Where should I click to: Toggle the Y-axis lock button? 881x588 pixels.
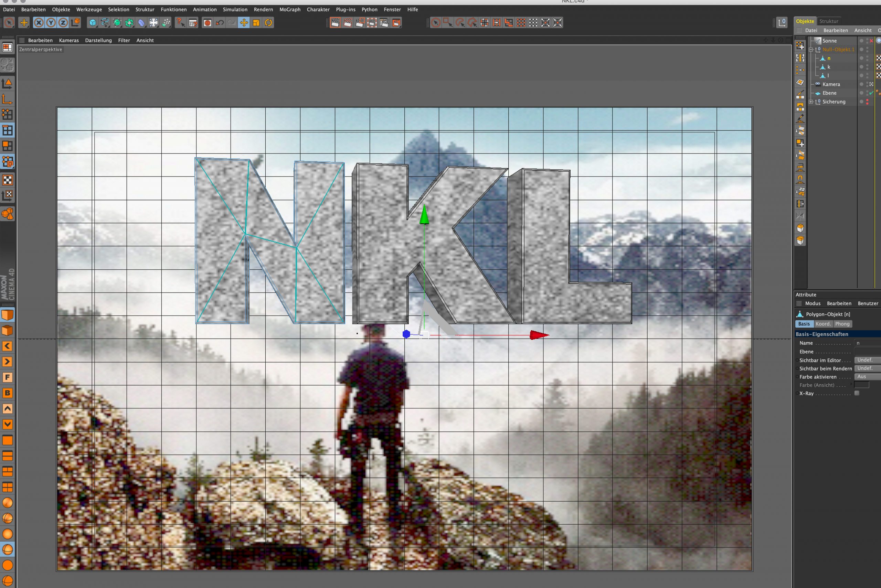51,23
